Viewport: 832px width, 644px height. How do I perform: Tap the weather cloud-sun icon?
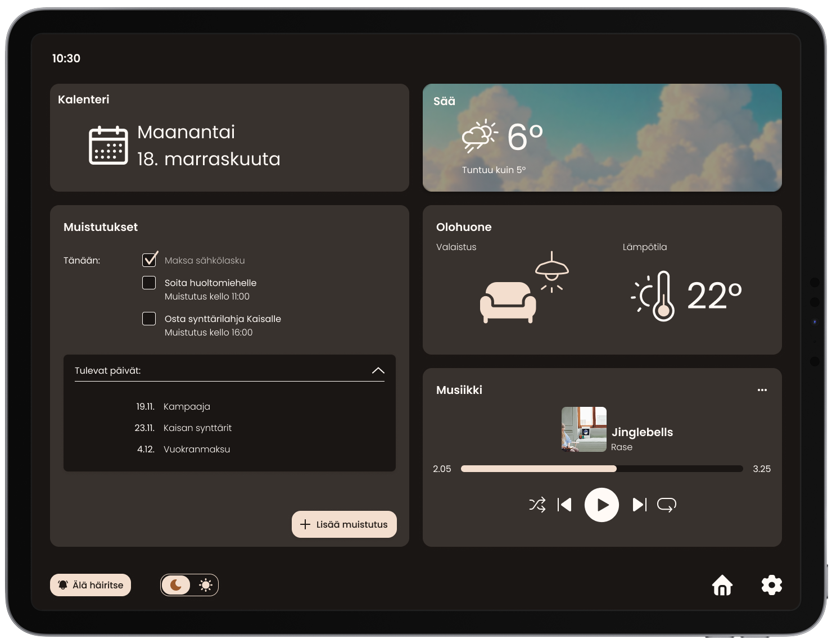480,136
